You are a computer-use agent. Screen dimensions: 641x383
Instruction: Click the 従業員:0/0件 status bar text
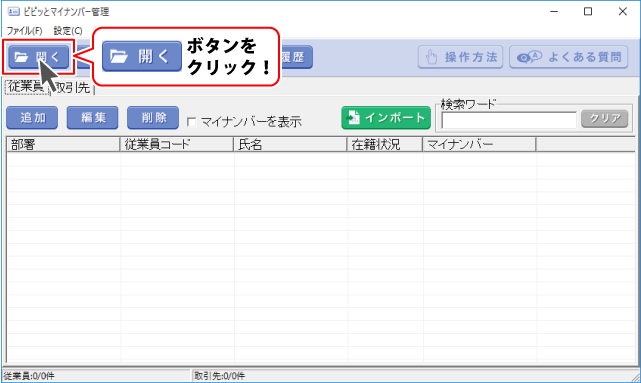tap(29, 376)
